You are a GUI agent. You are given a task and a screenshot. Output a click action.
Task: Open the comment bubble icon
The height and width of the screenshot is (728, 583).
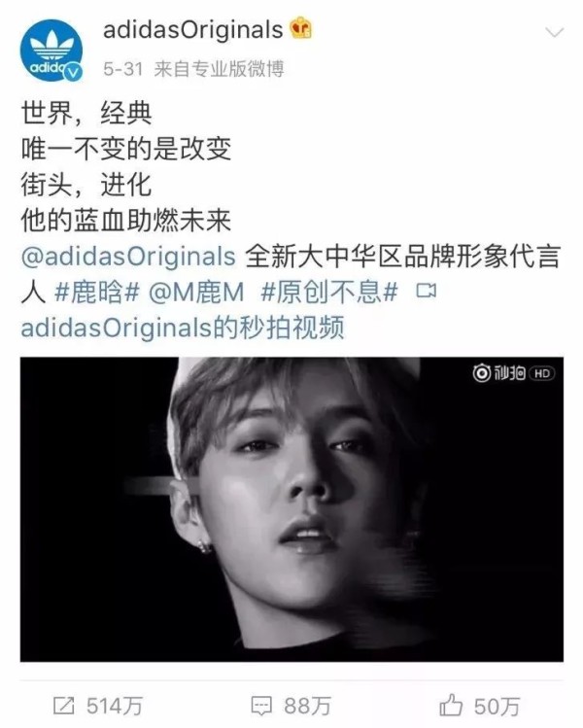click(x=261, y=707)
